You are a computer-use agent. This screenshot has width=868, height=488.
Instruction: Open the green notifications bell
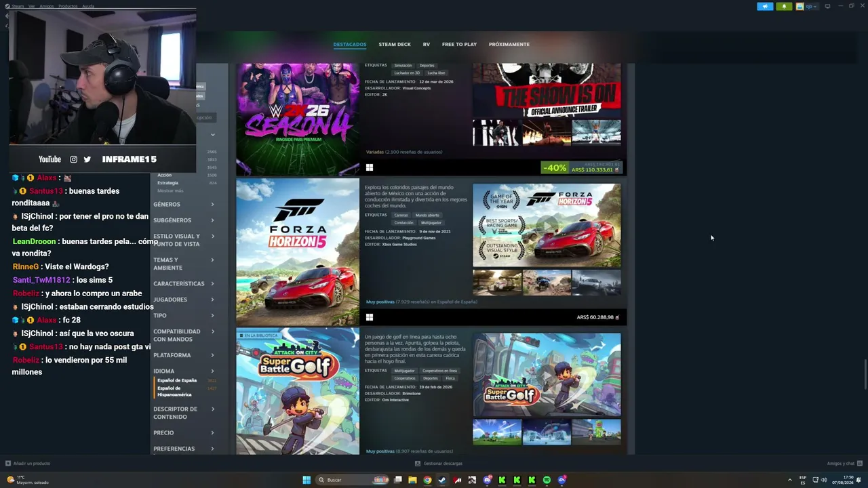click(x=784, y=6)
